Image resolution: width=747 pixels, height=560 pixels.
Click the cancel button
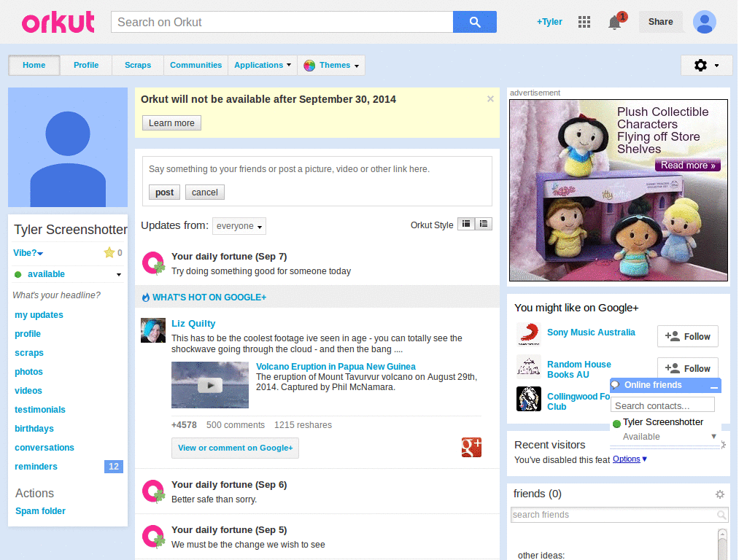tap(205, 192)
